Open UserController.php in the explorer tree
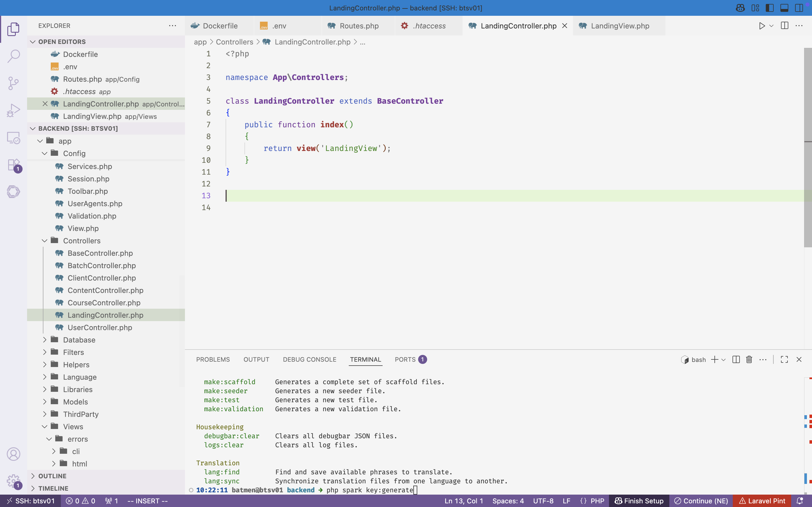The width and height of the screenshot is (812, 507). tap(100, 328)
